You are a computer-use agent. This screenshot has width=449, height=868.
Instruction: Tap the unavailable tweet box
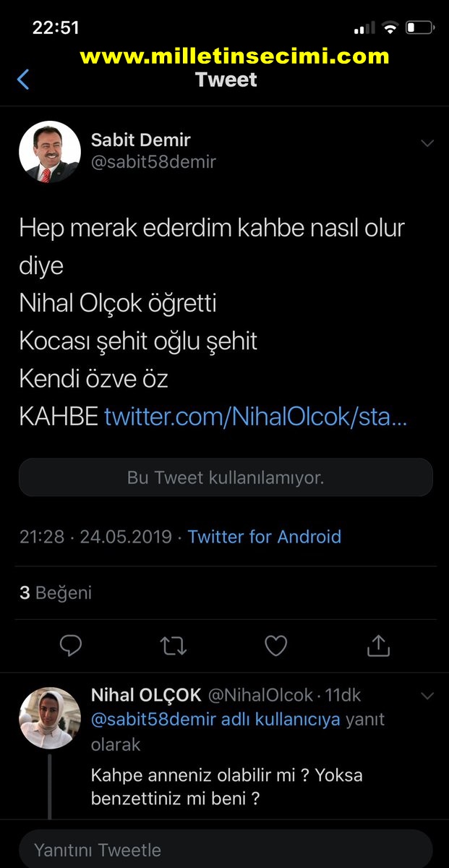(226, 477)
